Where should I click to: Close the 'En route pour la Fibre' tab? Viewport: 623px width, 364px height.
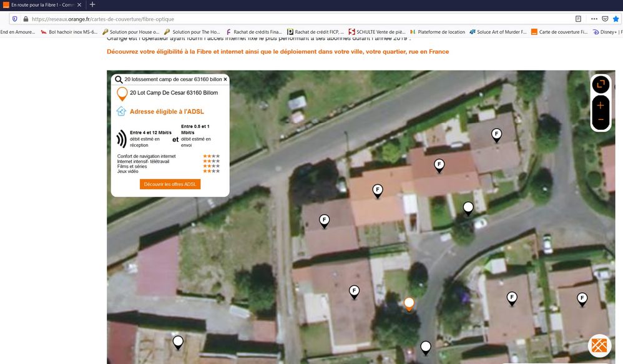click(79, 5)
